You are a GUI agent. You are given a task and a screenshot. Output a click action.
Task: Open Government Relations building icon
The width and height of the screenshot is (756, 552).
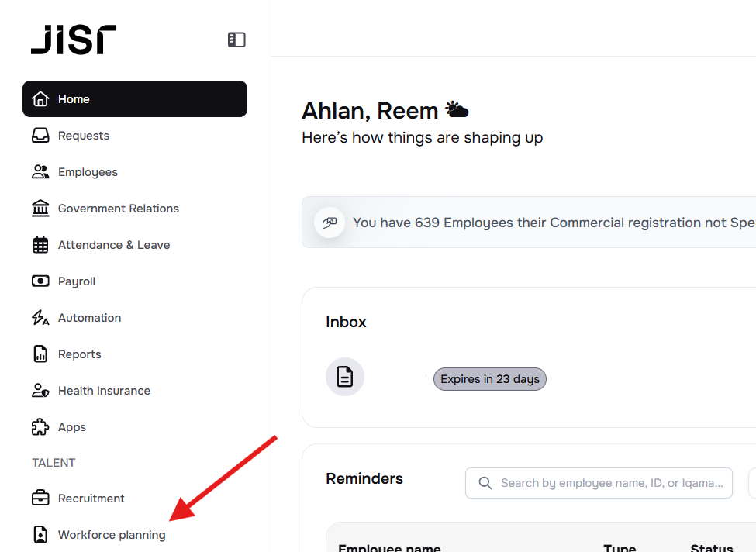point(40,209)
